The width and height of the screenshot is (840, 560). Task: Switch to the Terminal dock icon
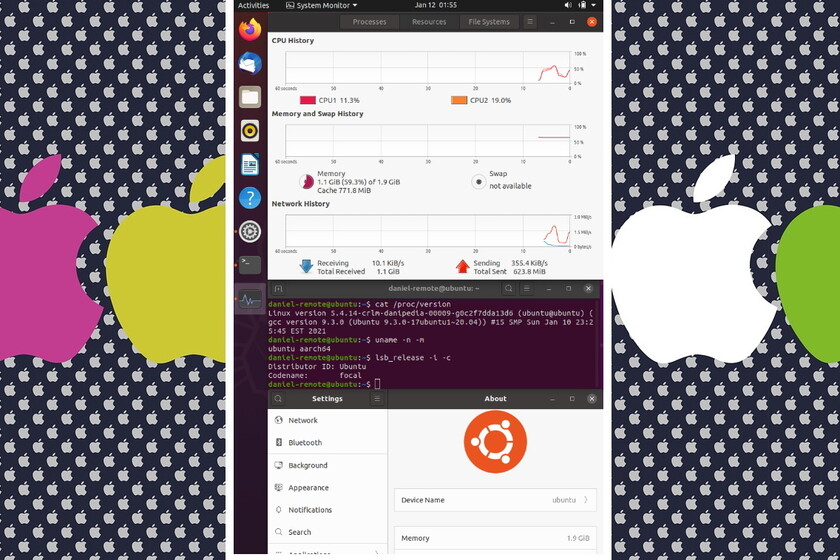click(250, 265)
